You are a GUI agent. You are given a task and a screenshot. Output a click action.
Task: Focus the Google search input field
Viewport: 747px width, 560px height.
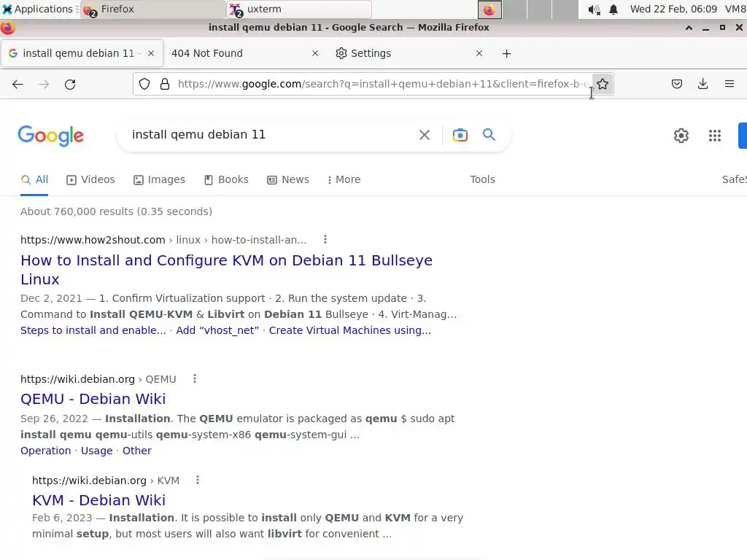(271, 135)
